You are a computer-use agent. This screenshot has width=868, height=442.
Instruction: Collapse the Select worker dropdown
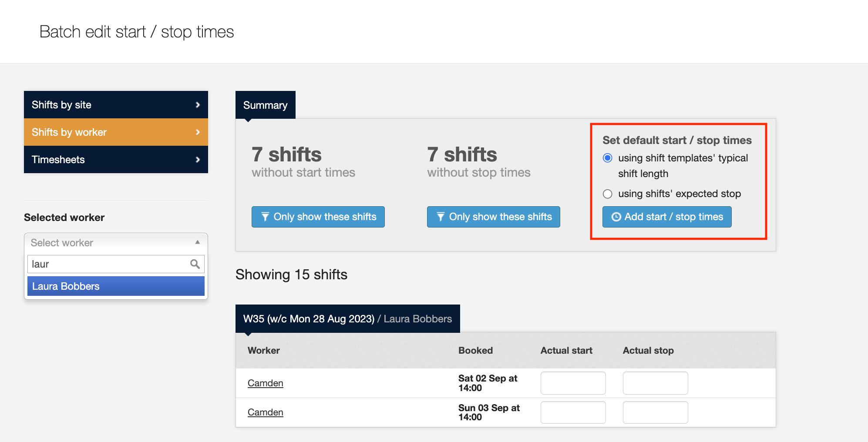point(197,242)
